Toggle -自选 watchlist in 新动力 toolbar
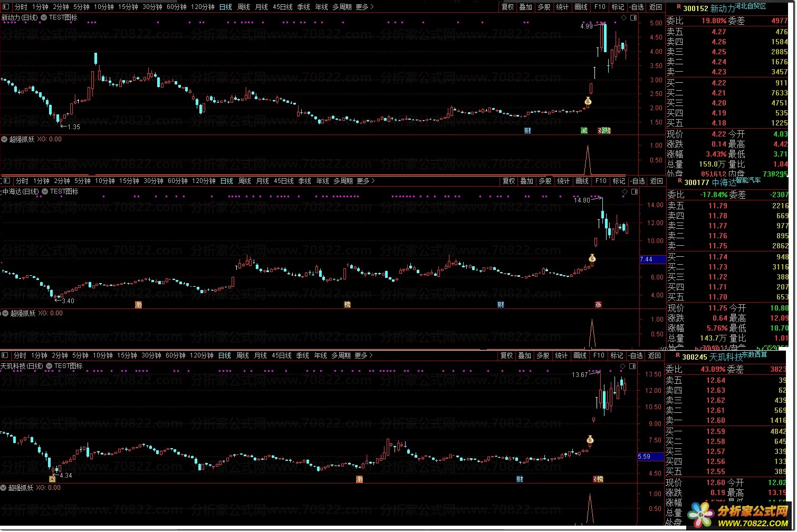 tap(637, 7)
